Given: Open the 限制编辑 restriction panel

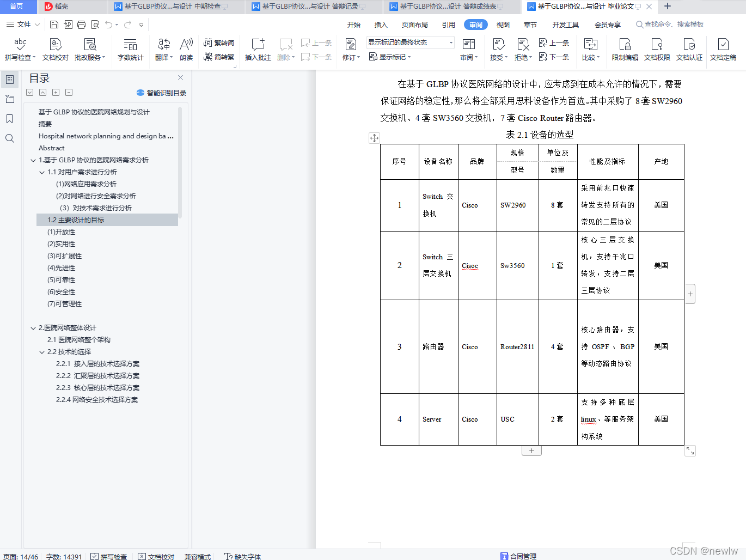Looking at the screenshot, I should click(x=626, y=49).
